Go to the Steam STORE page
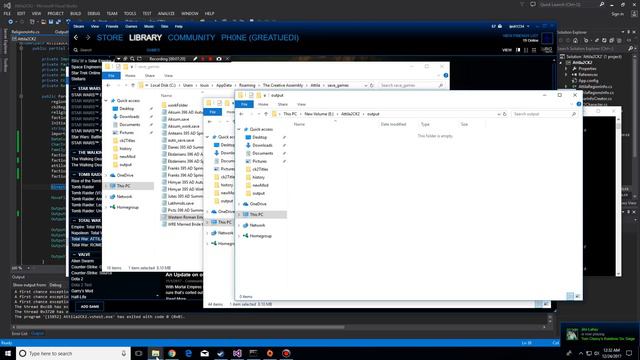 tap(110, 38)
